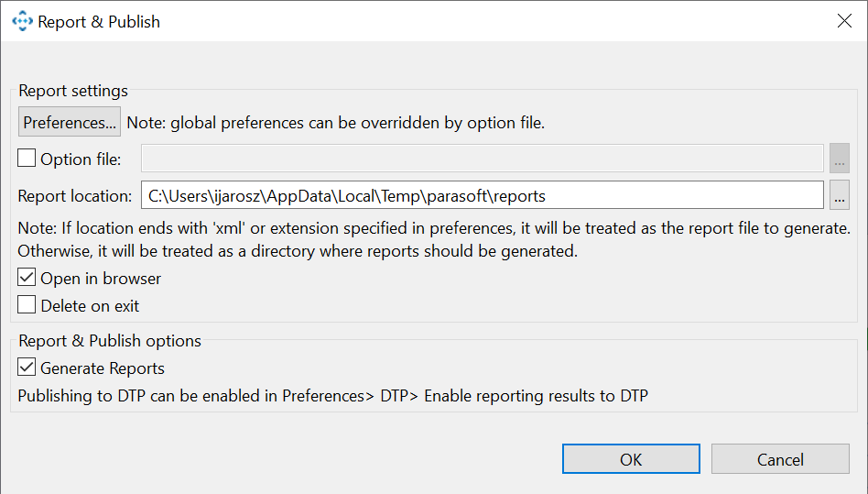Image resolution: width=868 pixels, height=494 pixels.
Task: Close the Report & Publish dialog
Action: [x=844, y=21]
